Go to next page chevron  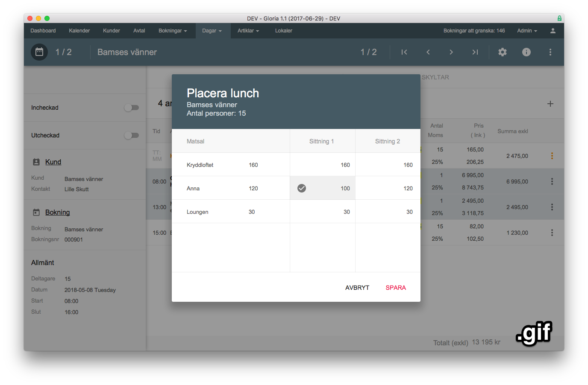click(451, 52)
